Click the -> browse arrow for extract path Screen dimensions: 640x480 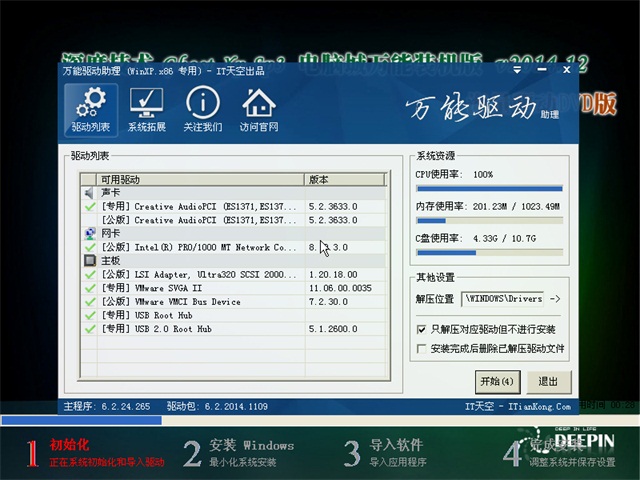click(556, 299)
